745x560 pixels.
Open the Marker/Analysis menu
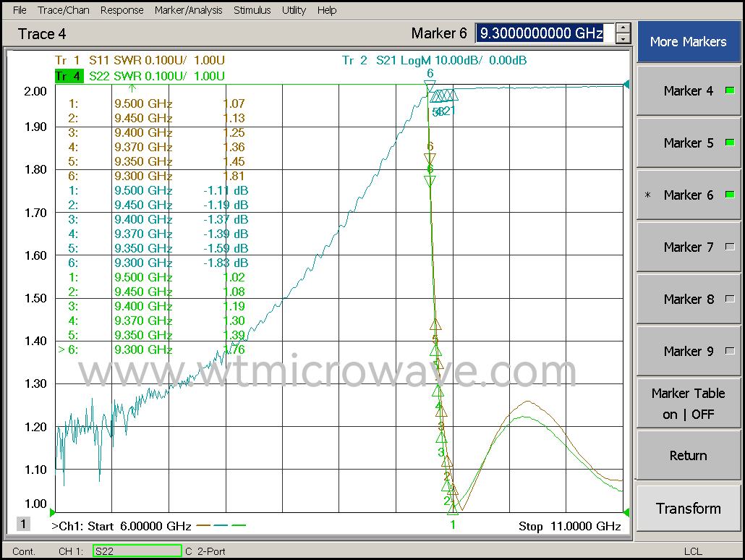click(x=188, y=10)
